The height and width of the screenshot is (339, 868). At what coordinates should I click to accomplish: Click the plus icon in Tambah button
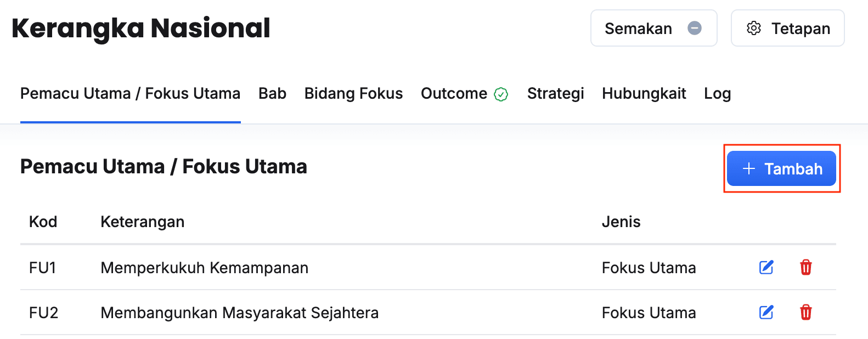pyautogui.click(x=749, y=169)
